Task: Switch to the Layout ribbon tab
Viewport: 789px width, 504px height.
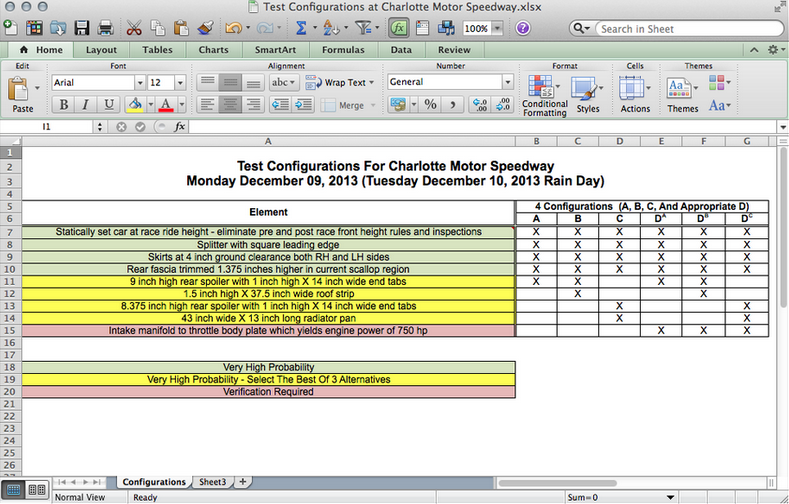Action: [101, 50]
